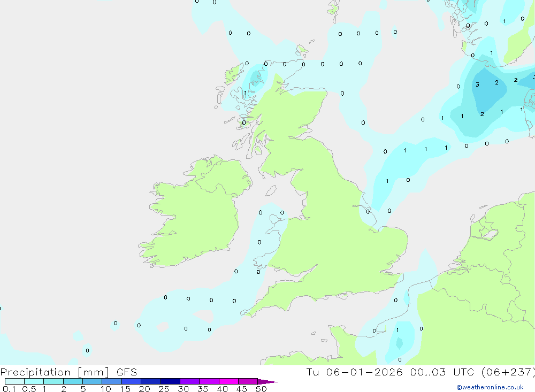Pick the 1–2 mm legend color swatch
Screen dimensions: 535x392
(x=53, y=381)
